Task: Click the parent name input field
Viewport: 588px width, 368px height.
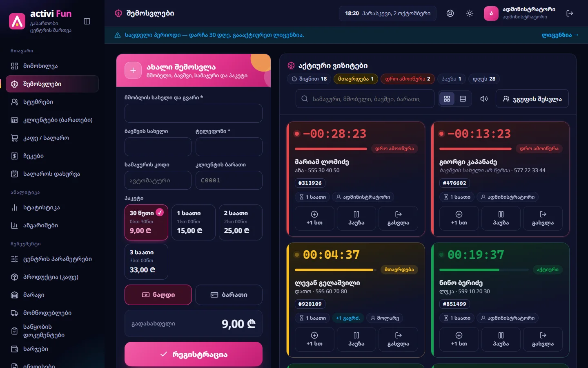Action: [194, 113]
